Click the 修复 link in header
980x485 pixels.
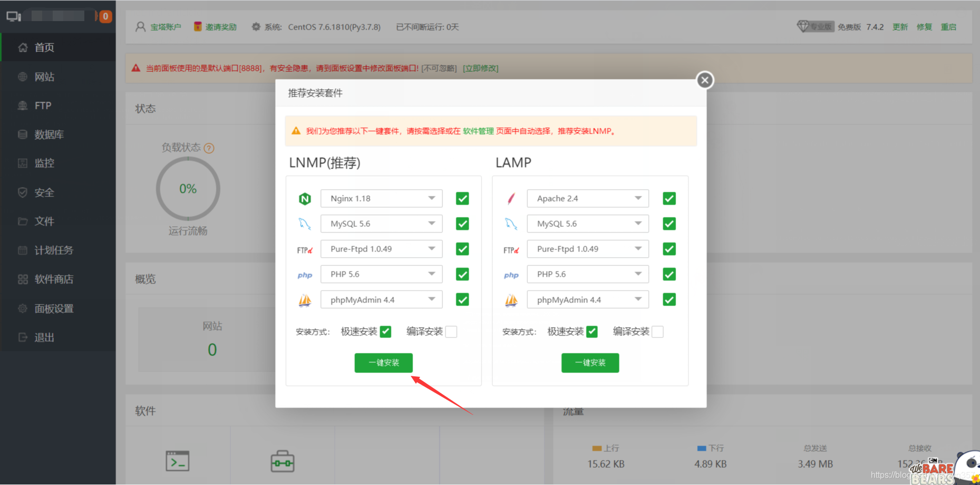pos(924,27)
